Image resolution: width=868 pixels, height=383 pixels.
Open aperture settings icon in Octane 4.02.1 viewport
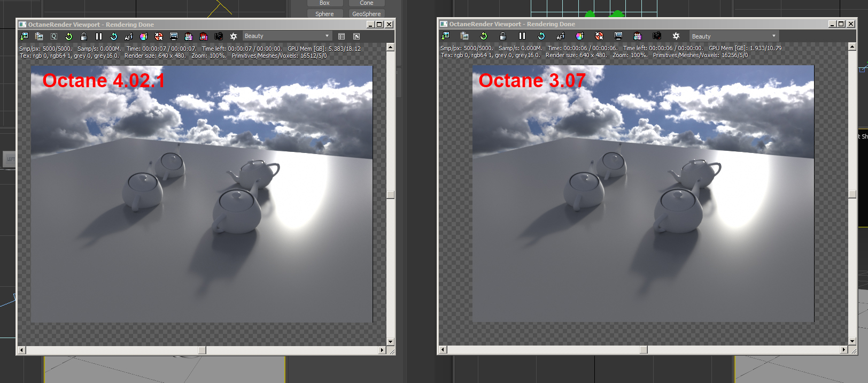tap(234, 36)
